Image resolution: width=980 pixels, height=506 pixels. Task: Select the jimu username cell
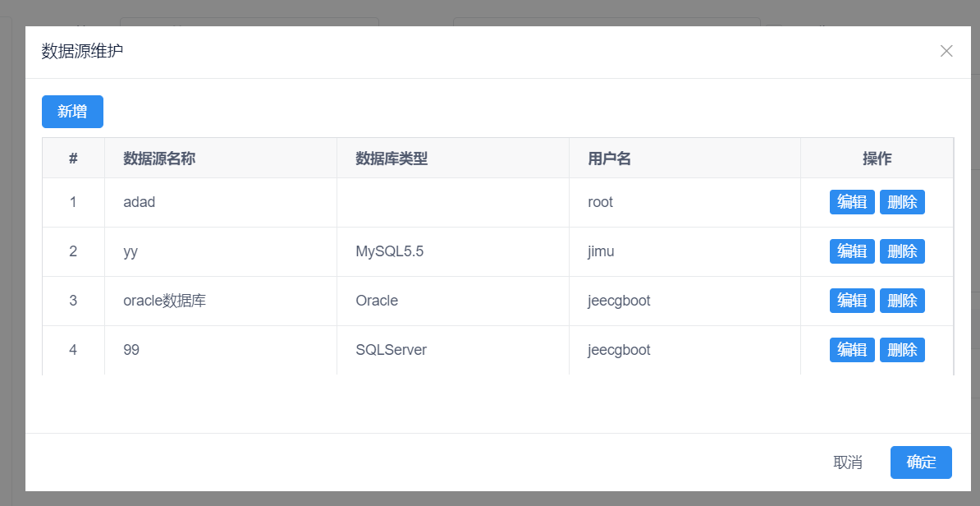tap(685, 252)
